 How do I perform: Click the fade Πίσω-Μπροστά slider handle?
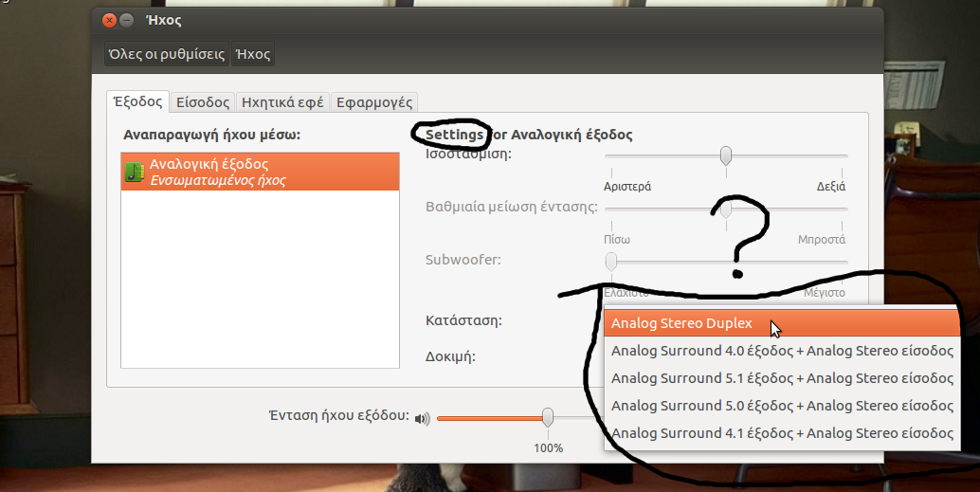click(726, 209)
